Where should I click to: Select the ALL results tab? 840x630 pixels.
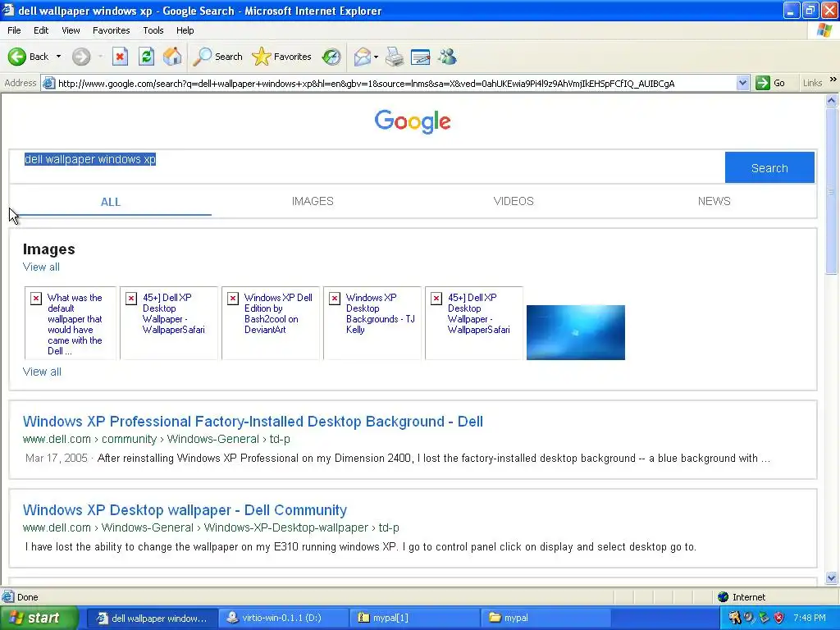pyautogui.click(x=111, y=202)
